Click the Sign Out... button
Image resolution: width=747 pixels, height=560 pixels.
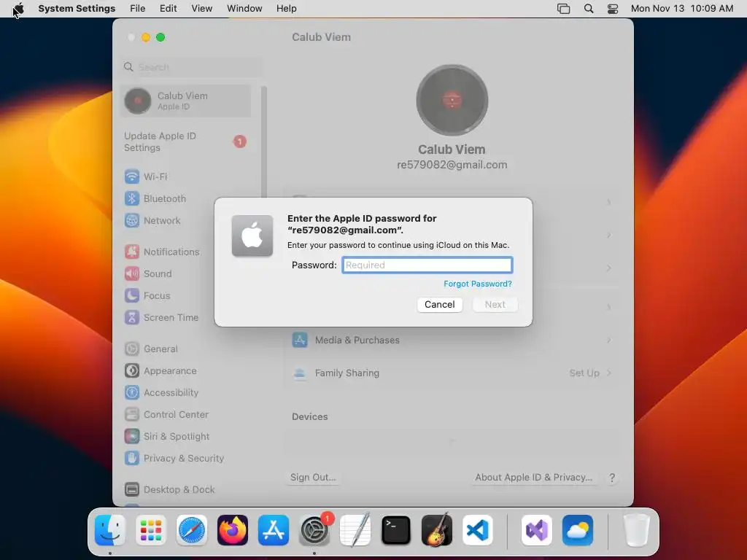click(313, 477)
